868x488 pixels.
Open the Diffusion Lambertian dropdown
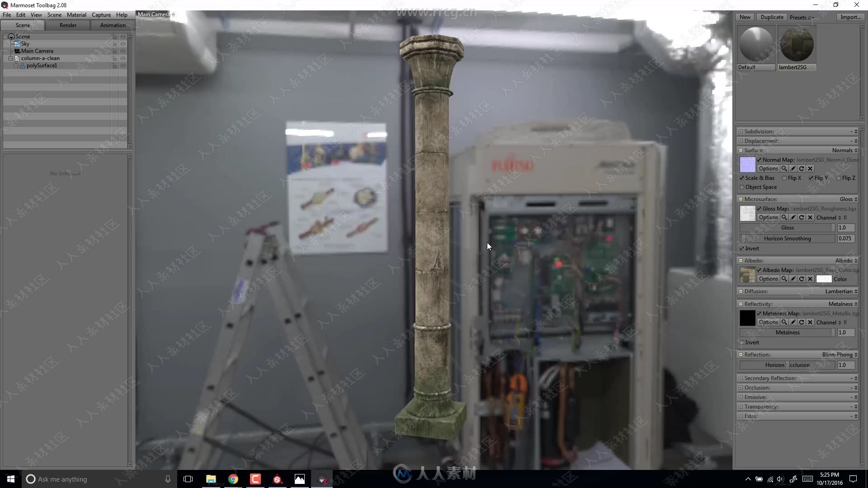pyautogui.click(x=841, y=291)
